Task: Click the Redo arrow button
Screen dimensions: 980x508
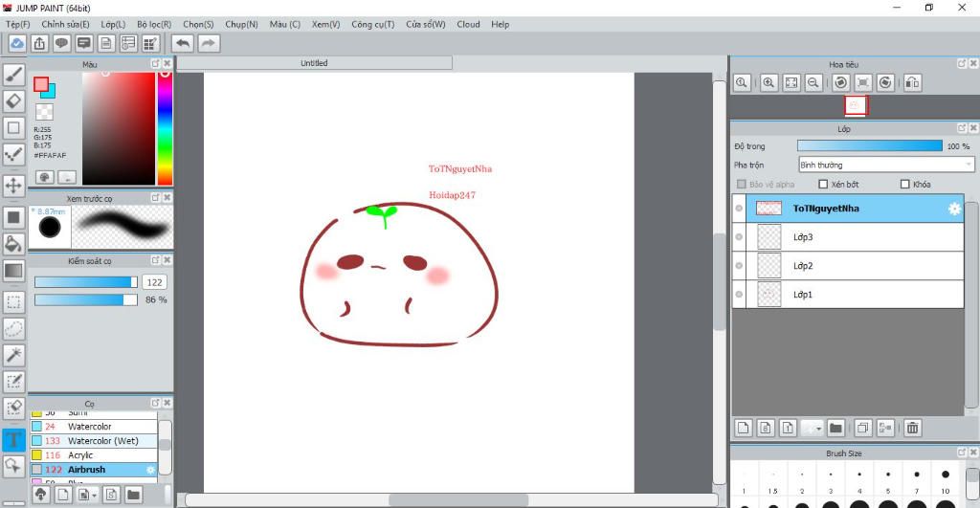Action: pos(209,43)
